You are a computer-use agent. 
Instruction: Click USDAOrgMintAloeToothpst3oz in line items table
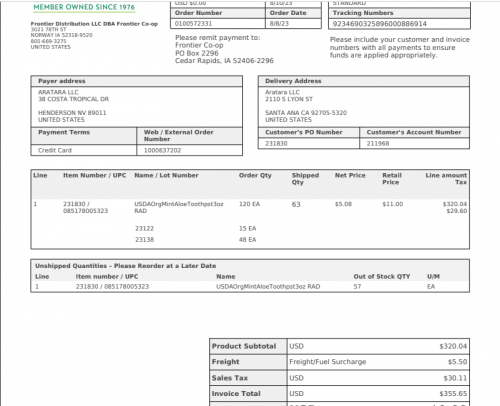pyautogui.click(x=179, y=204)
